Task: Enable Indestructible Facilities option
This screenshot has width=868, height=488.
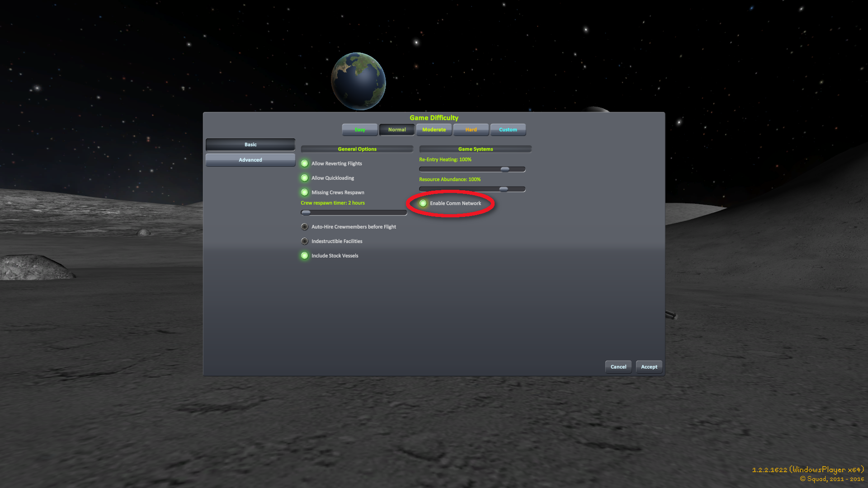Action: [x=305, y=241]
